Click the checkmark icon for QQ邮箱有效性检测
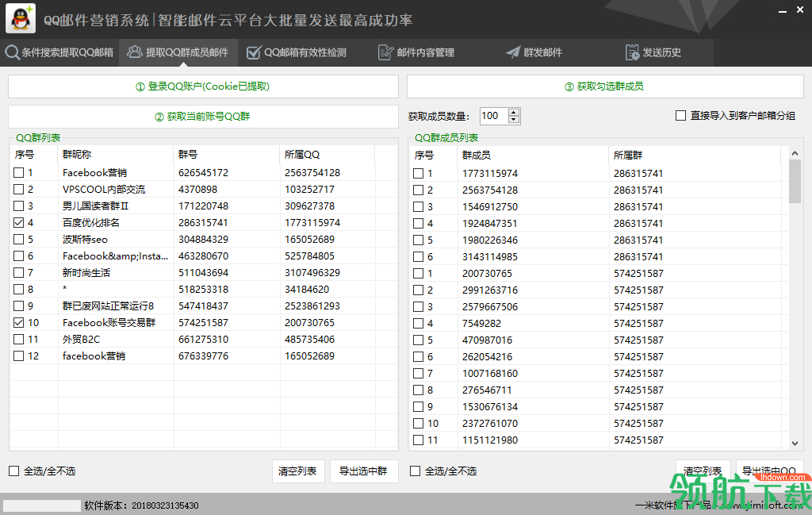Viewport: 812px width, 515px height. 253,52
